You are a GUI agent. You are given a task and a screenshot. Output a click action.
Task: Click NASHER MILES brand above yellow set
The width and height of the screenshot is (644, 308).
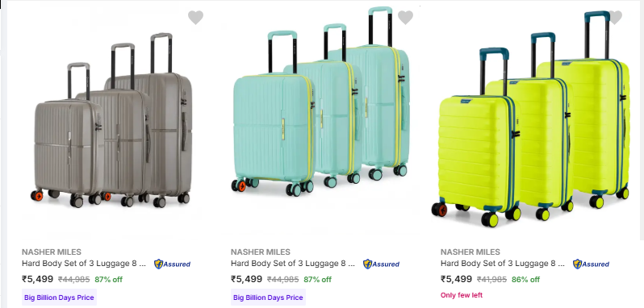[x=470, y=252]
